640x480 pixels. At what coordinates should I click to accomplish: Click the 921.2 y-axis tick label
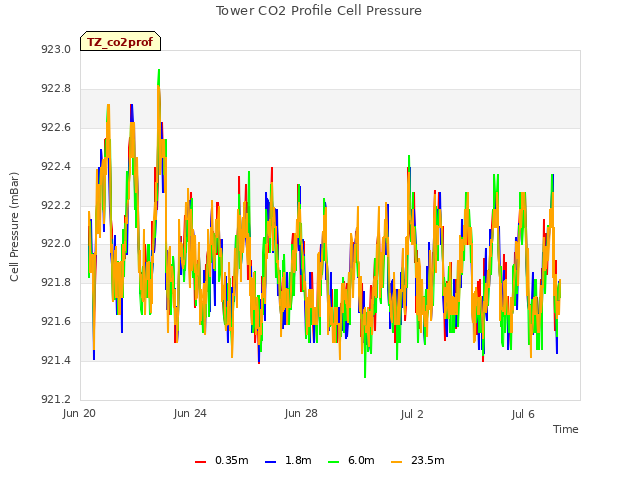pos(56,399)
